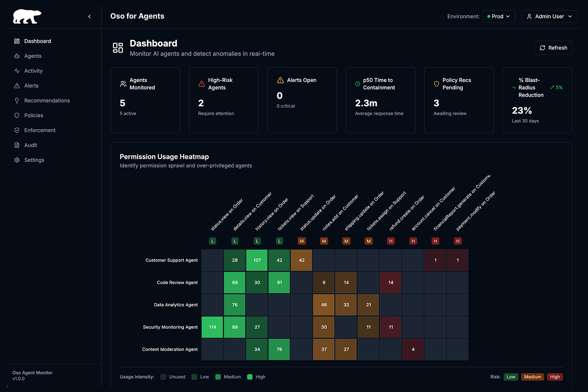Open the Prod environment dropdown

click(499, 16)
